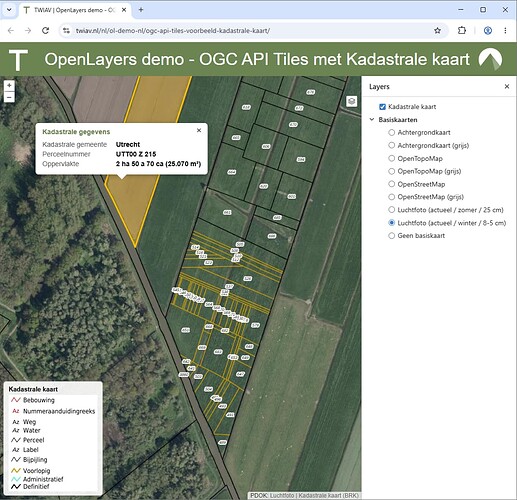Close the Kadastrale gegevens popup
517x500 pixels.
(199, 130)
